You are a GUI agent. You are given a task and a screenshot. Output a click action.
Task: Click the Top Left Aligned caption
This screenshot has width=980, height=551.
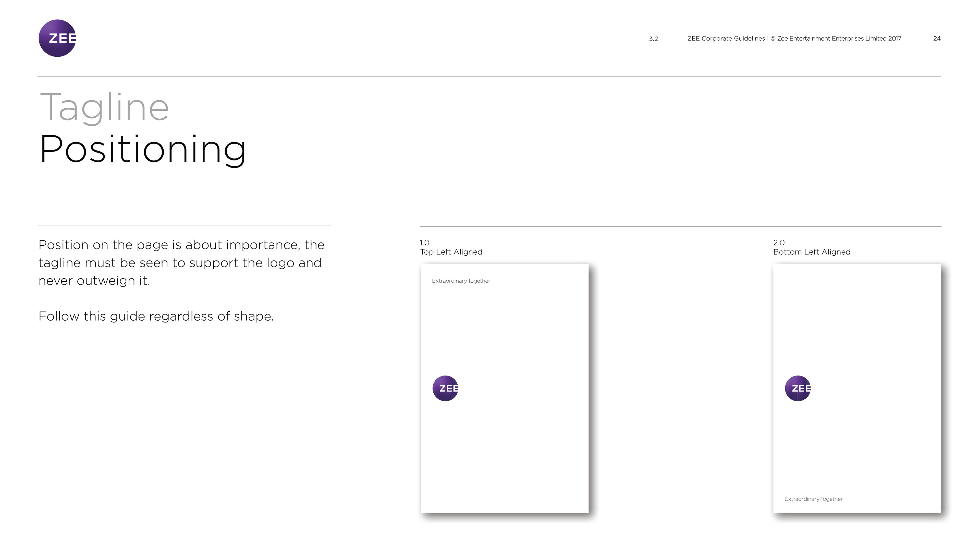(451, 252)
